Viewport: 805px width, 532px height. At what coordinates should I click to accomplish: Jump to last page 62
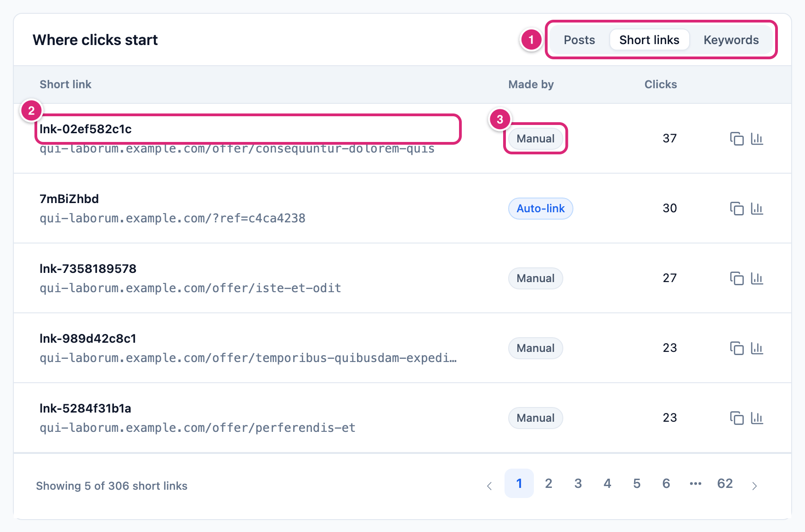pyautogui.click(x=725, y=483)
